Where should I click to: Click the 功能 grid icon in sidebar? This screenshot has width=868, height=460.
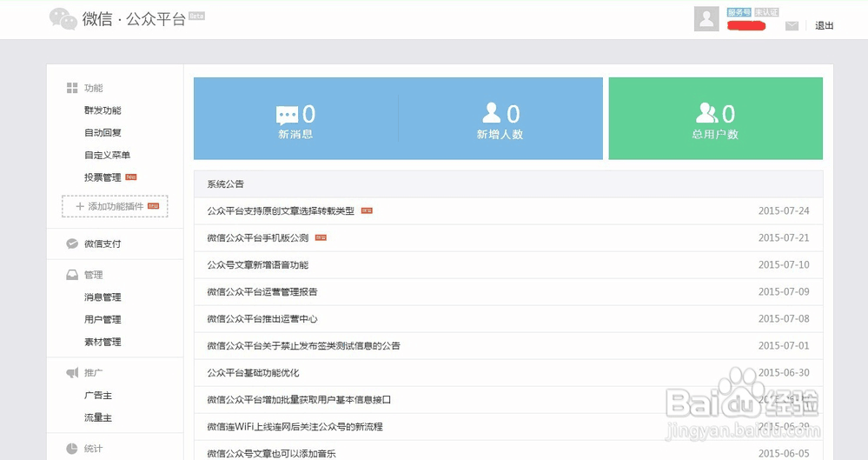[72, 88]
